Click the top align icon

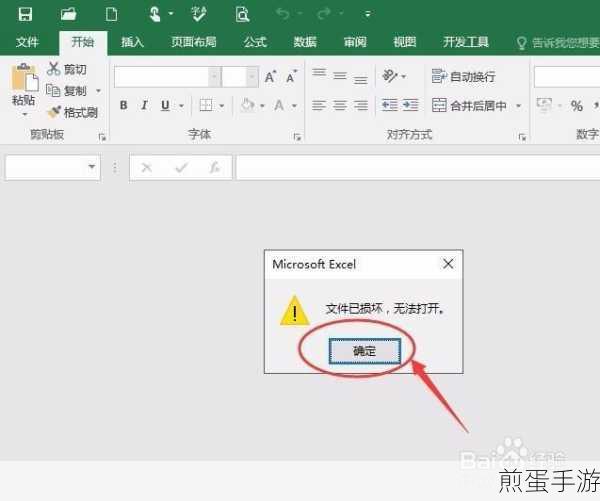tap(319, 74)
